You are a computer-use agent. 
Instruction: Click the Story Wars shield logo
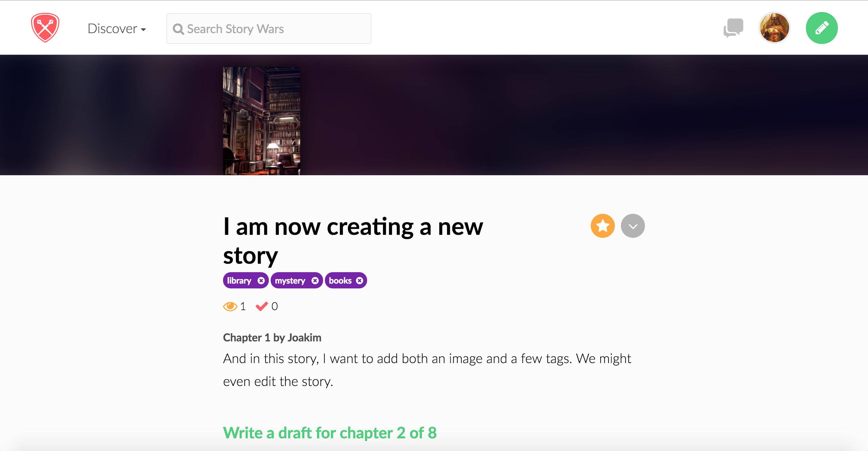[45, 28]
